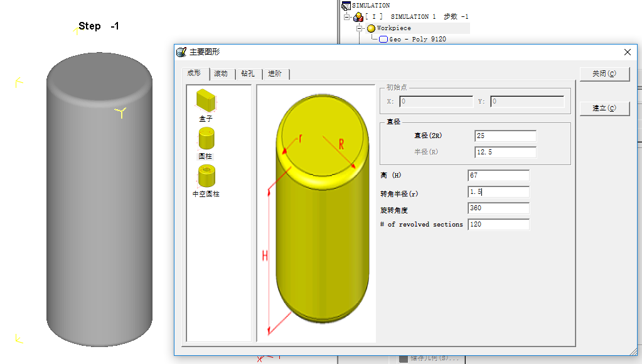Select Geo - Poly 9120 tree item
The width and height of the screenshot is (642, 364).
click(x=417, y=40)
